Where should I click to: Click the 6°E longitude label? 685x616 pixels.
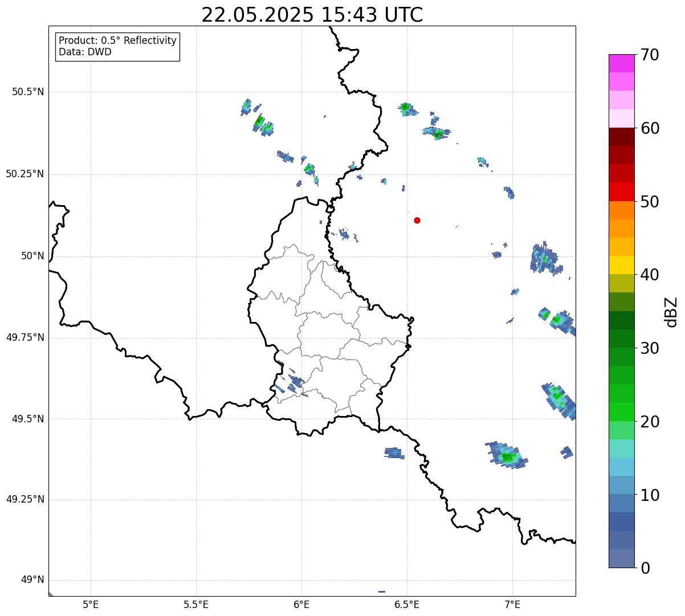tap(301, 604)
